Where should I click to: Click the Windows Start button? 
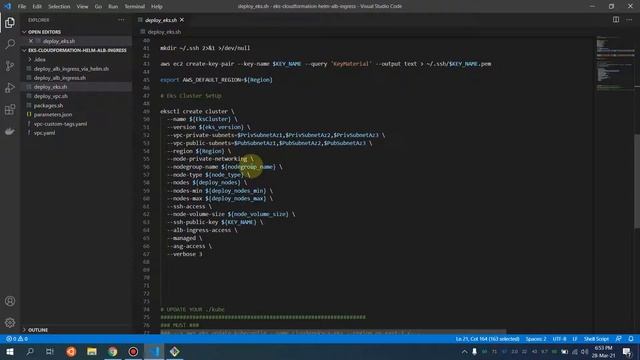(10, 351)
